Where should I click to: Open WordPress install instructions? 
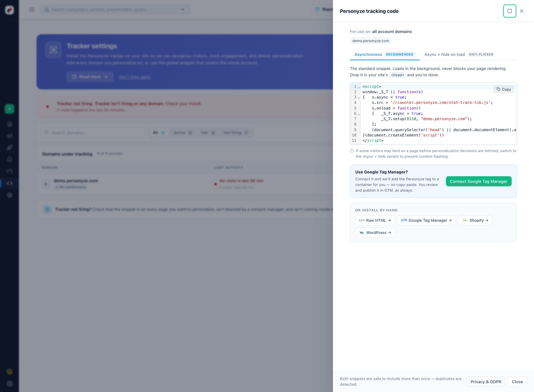pyautogui.click(x=375, y=233)
